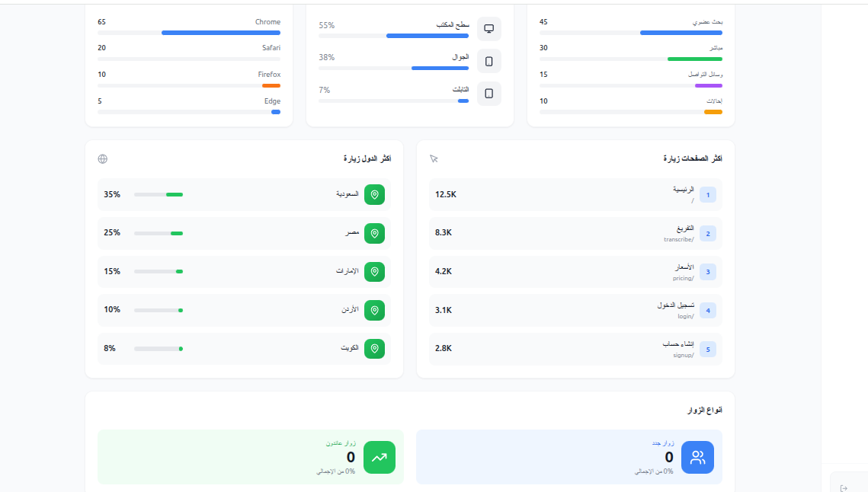Image resolution: width=868 pixels, height=492 pixels.
Task: Click the Firefox orange usage bar
Action: pyautogui.click(x=271, y=85)
